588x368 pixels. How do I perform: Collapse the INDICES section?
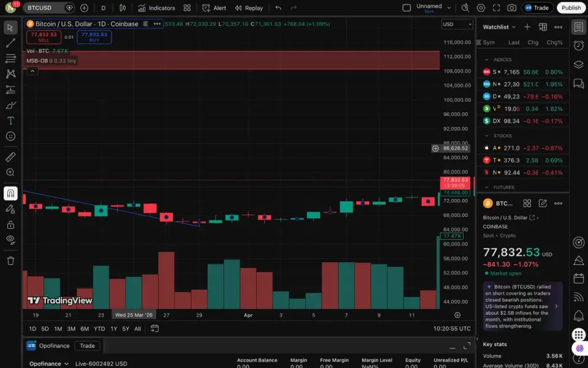click(x=487, y=59)
